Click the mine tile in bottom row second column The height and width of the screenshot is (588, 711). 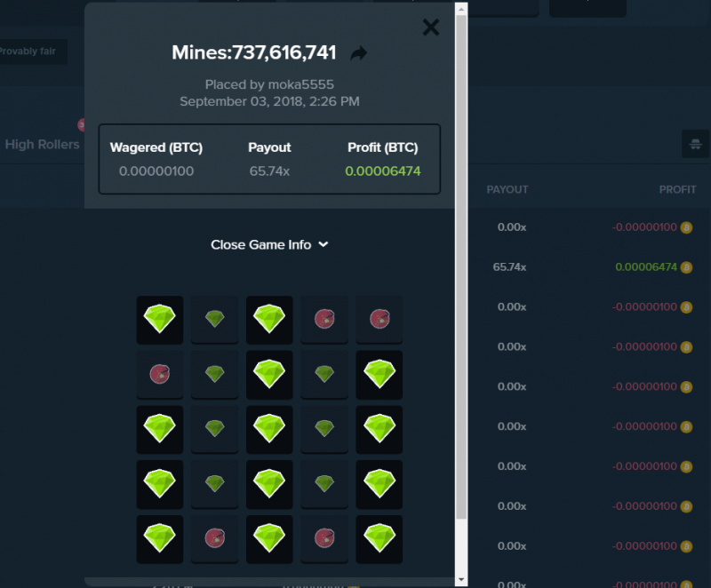pyautogui.click(x=214, y=538)
